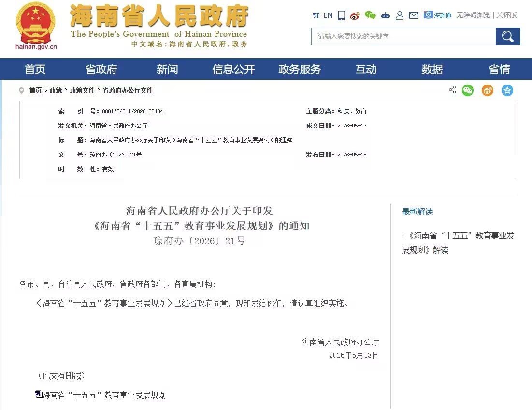Go to 政策文件 in breadcrumb

coord(82,90)
